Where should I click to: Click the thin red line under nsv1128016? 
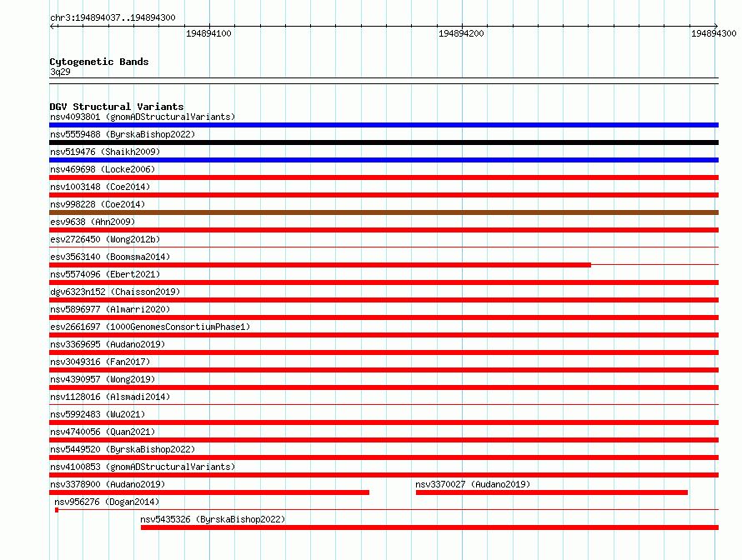click(384, 405)
